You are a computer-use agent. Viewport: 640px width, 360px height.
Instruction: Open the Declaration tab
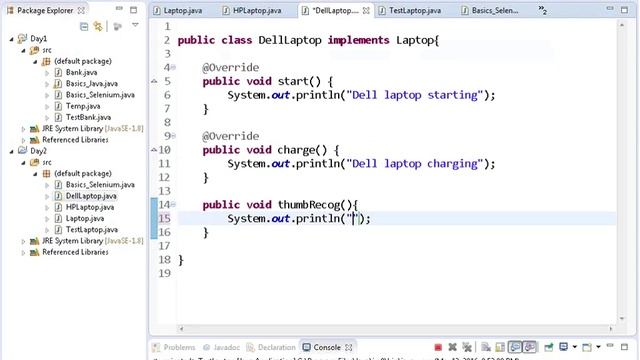271,347
